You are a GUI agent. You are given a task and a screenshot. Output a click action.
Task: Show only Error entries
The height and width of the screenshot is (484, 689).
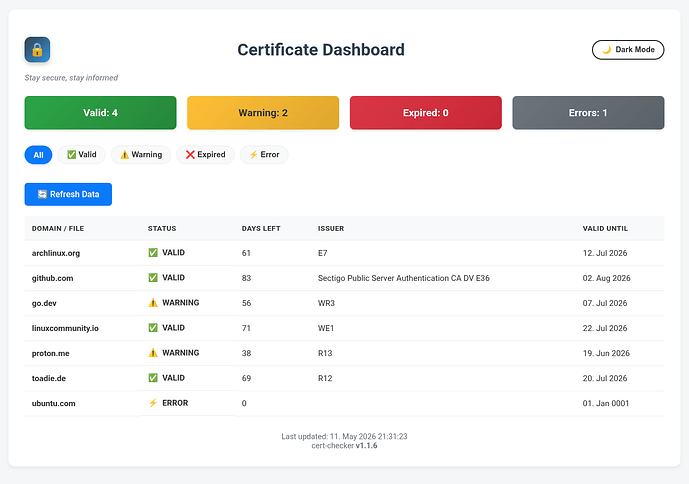264,155
